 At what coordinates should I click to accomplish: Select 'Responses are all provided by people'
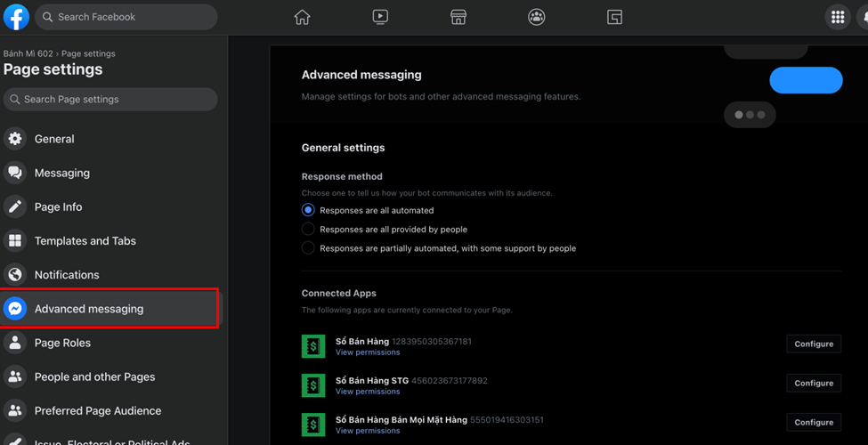click(x=308, y=230)
